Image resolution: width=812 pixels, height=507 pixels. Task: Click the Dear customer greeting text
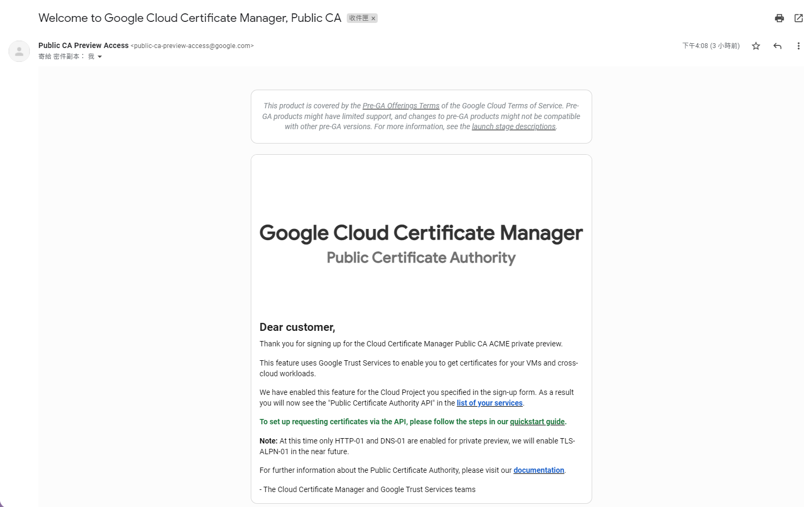point(297,327)
